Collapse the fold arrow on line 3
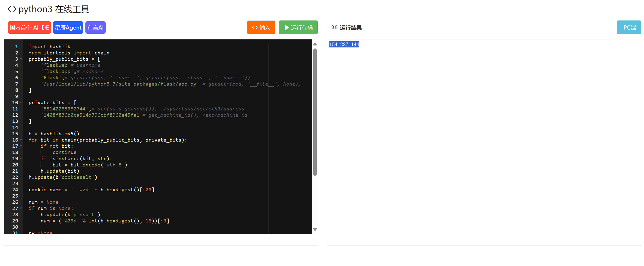The height and width of the screenshot is (266, 644). tap(21, 59)
